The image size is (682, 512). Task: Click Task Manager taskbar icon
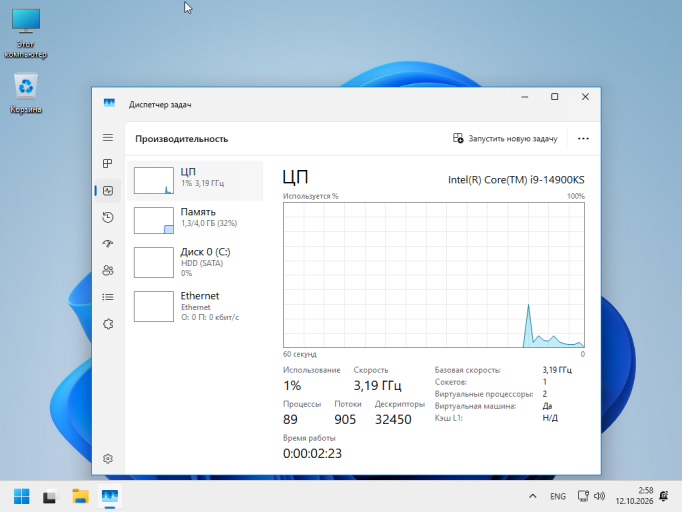[x=110, y=496]
